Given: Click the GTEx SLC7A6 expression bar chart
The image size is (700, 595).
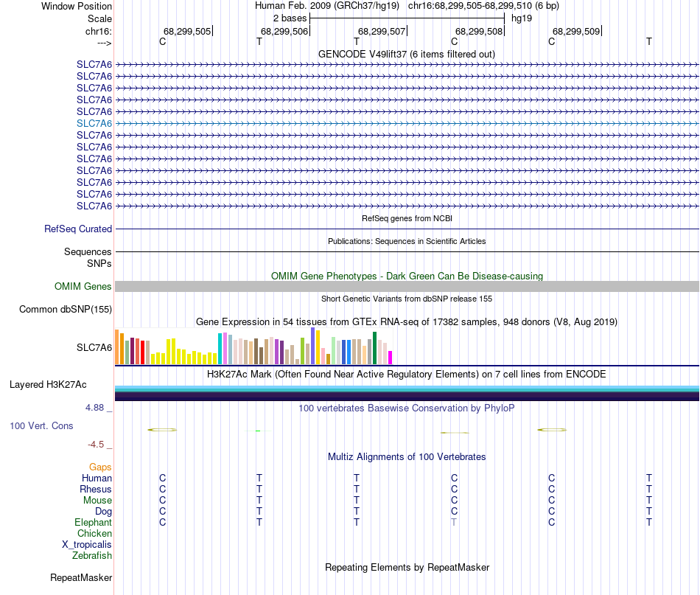Looking at the screenshot, I should click(253, 347).
